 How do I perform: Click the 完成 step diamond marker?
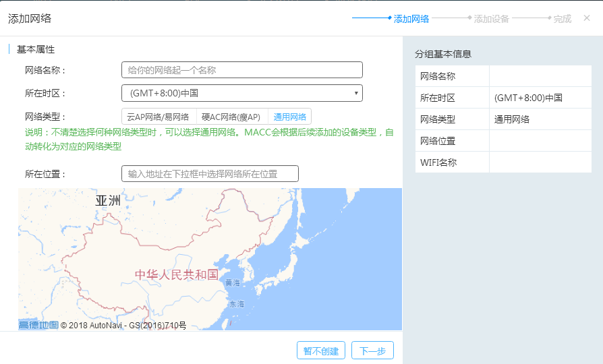click(549, 18)
